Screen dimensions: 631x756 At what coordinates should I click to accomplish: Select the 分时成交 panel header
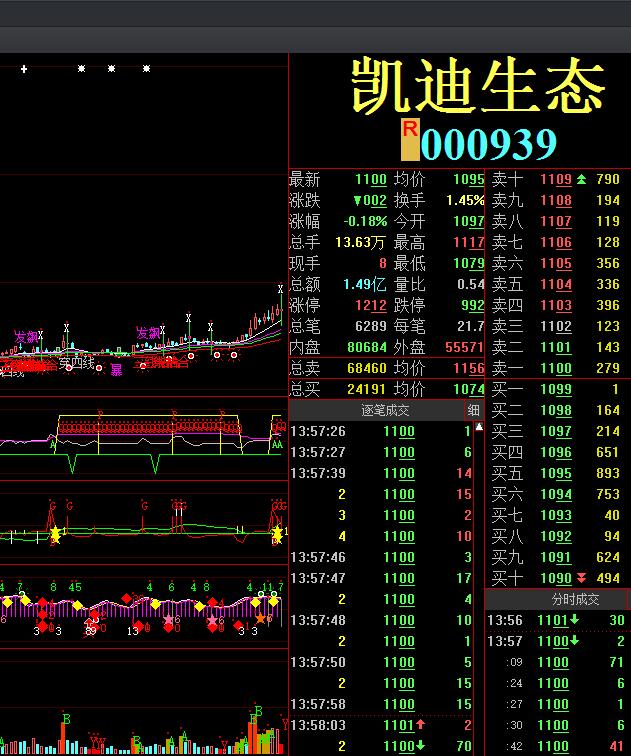pyautogui.click(x=575, y=599)
